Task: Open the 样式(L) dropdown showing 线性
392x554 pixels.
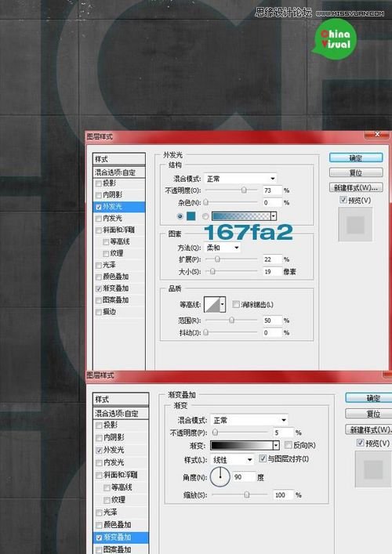Action: [232, 460]
